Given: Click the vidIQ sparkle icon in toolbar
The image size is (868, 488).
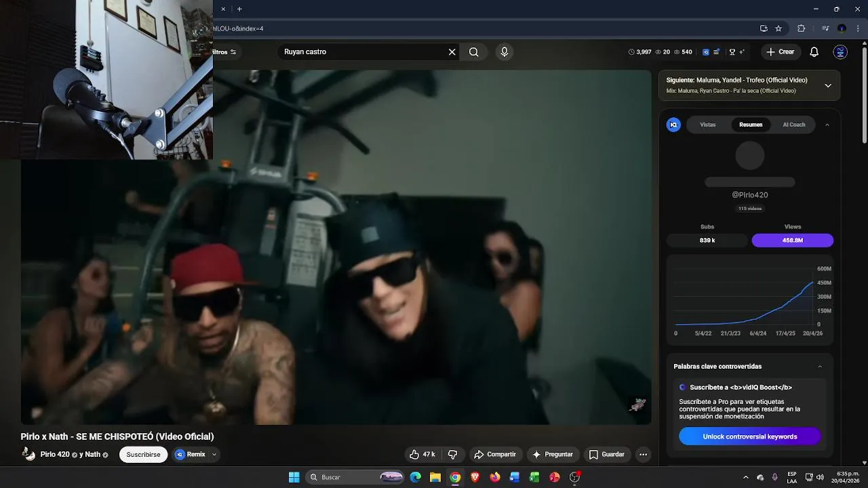Looking at the screenshot, I should [x=741, y=52].
